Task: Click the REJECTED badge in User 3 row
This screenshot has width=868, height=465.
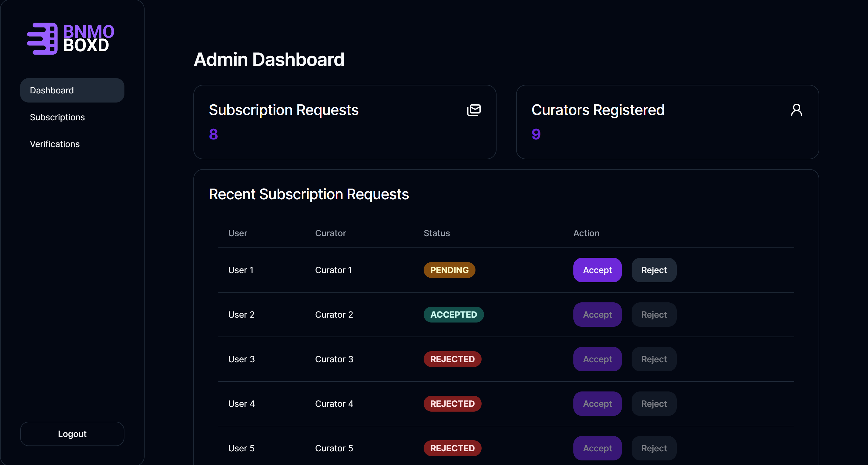Action: click(452, 359)
